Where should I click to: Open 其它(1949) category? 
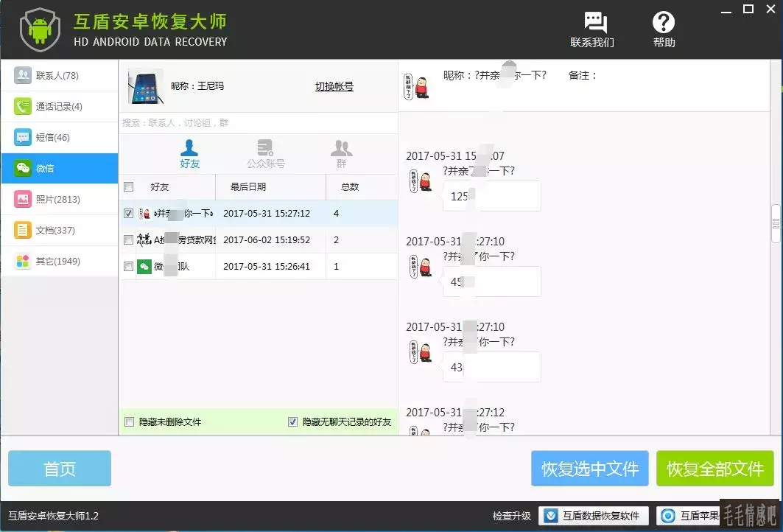tap(60, 262)
